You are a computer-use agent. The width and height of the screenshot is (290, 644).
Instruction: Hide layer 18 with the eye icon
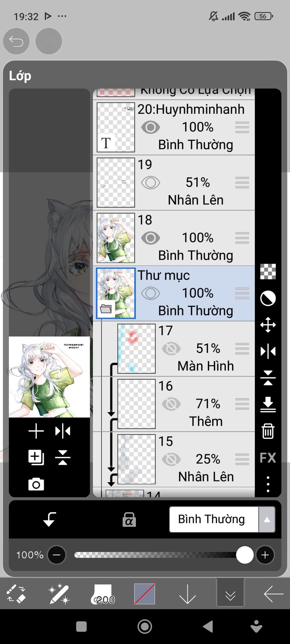tap(151, 238)
